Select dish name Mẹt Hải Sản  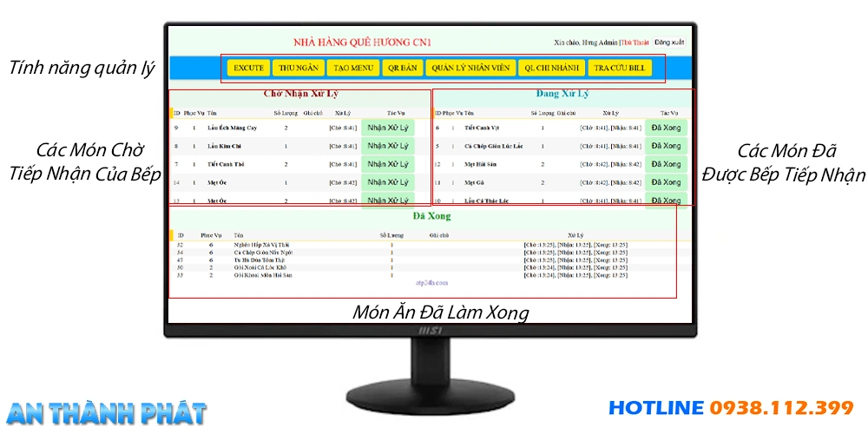pyautogui.click(x=480, y=164)
